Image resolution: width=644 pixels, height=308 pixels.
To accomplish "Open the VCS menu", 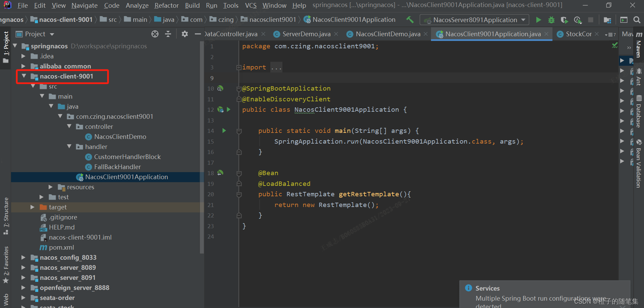I will click(x=251, y=5).
